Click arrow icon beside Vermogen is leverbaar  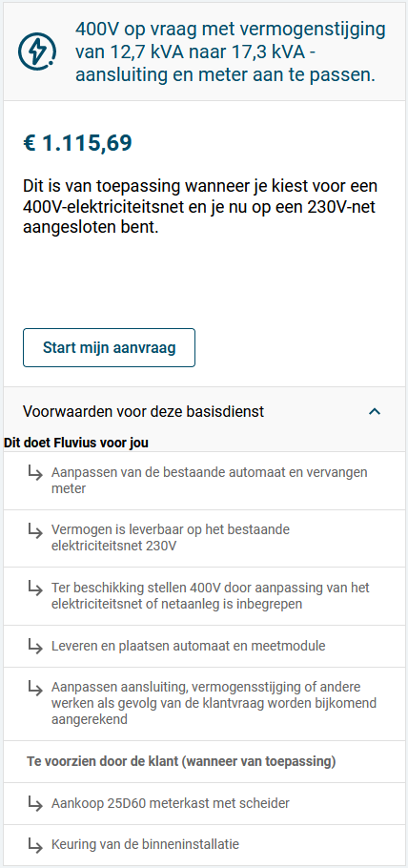click(35, 531)
